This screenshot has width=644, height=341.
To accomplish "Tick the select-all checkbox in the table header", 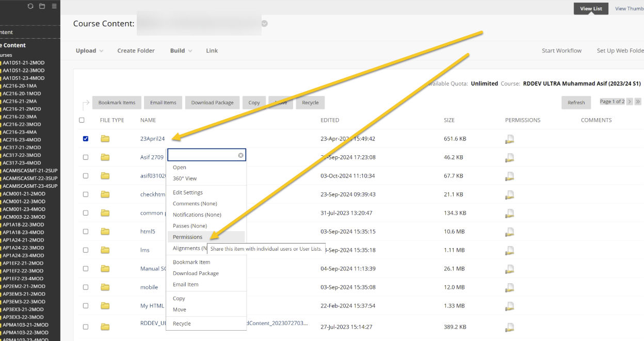I will click(82, 120).
